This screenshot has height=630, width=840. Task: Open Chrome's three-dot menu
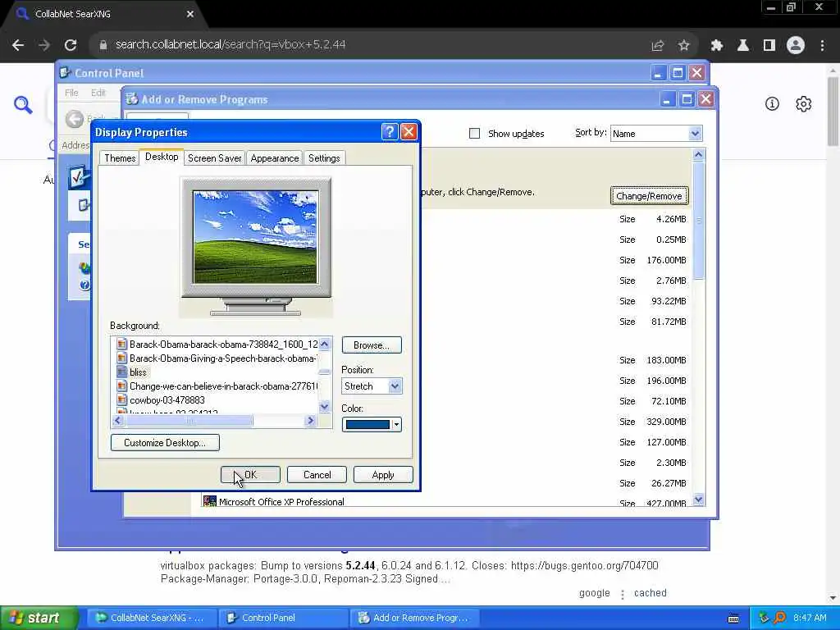tap(822, 46)
